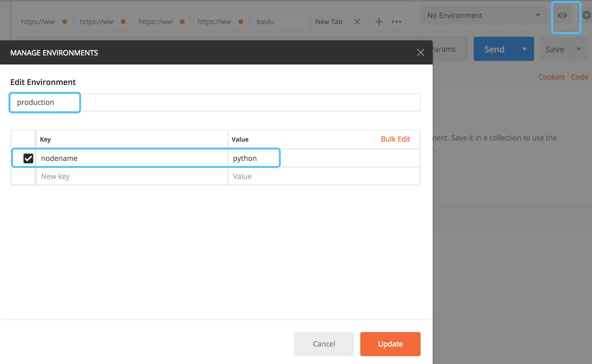
Task: Open Bulk Edit mode
Action: coord(395,139)
